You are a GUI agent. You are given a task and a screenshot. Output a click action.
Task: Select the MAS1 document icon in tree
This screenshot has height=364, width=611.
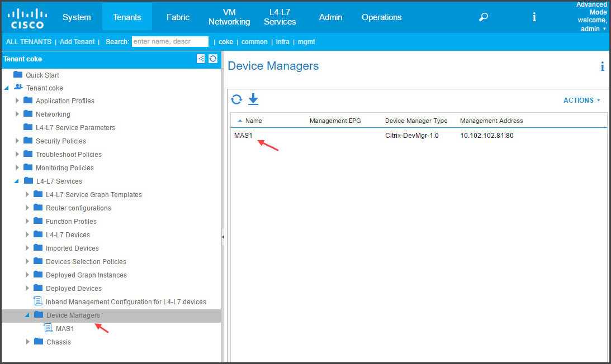click(x=48, y=328)
